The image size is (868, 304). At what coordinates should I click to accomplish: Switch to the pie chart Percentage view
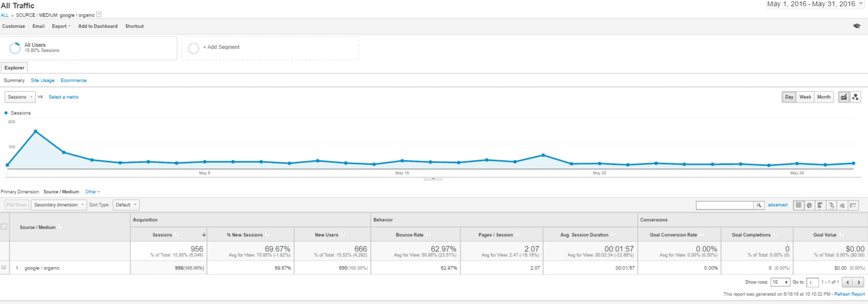[809, 205]
